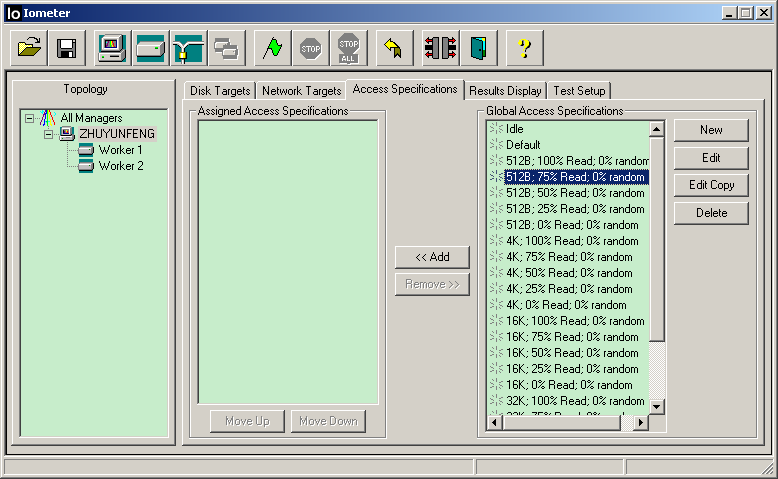
Task: Start a new disk worker icon
Action: [150, 48]
